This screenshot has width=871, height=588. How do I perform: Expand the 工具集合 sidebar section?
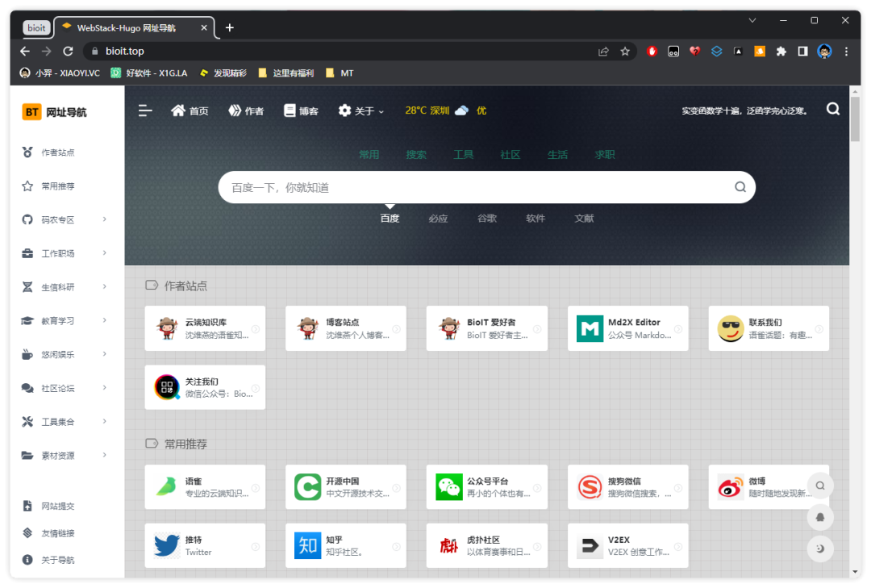tap(65, 422)
